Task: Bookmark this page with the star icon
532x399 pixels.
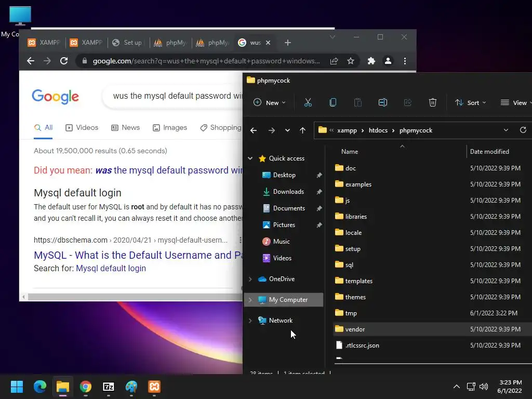Action: tap(351, 61)
